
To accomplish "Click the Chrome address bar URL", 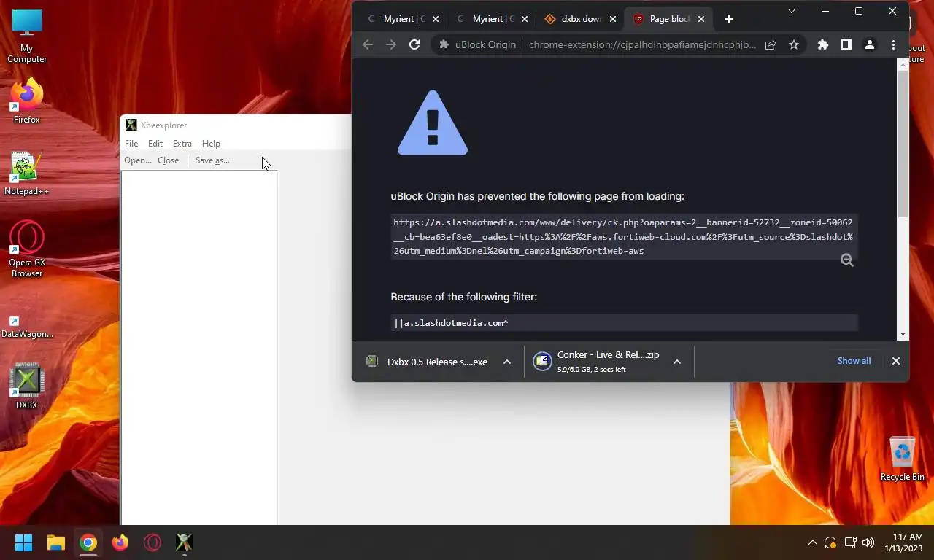I will pos(642,44).
